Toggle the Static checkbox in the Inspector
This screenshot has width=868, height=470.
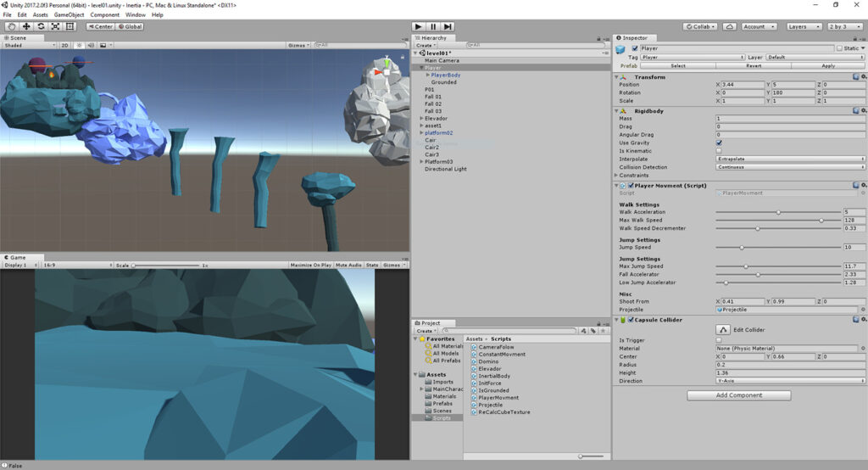click(x=839, y=48)
